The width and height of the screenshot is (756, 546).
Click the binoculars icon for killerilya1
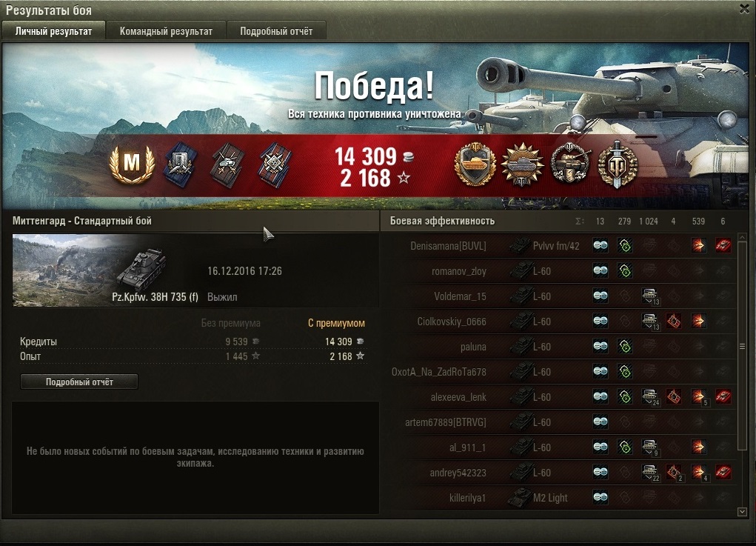tap(601, 497)
